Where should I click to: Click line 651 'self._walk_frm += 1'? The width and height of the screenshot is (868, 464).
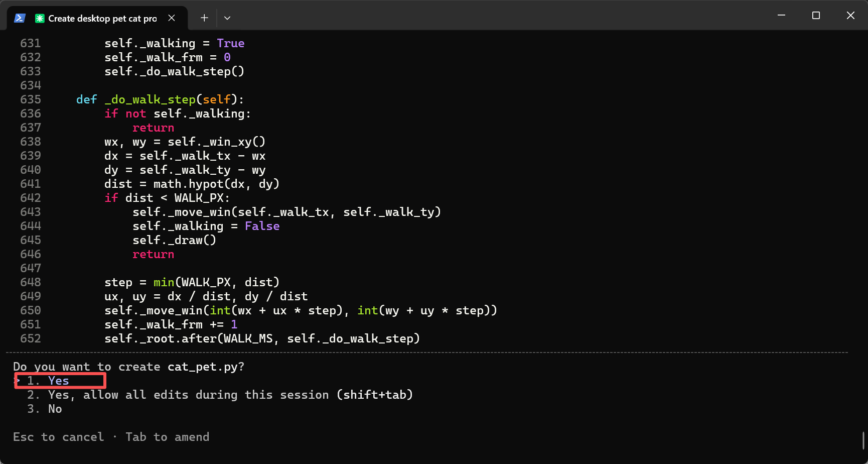tap(171, 324)
